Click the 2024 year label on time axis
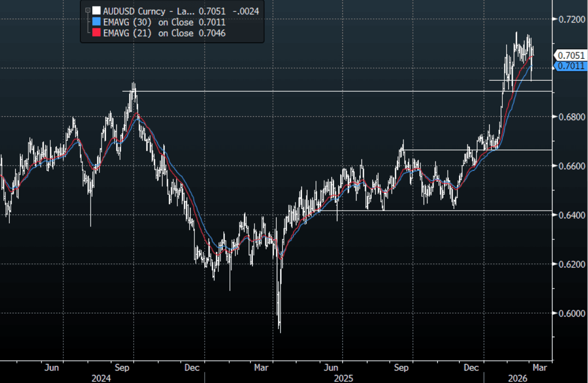 99,378
